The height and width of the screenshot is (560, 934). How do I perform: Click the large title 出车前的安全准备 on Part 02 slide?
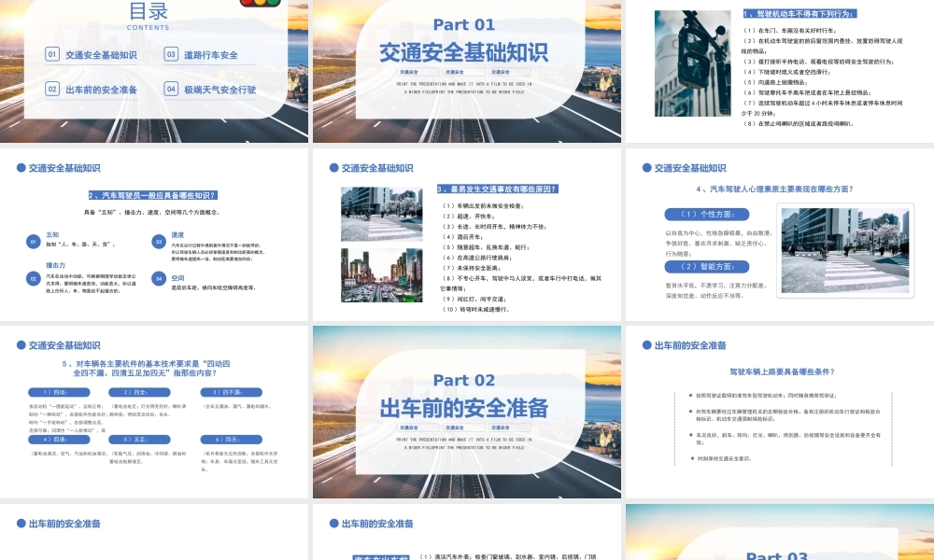click(464, 408)
